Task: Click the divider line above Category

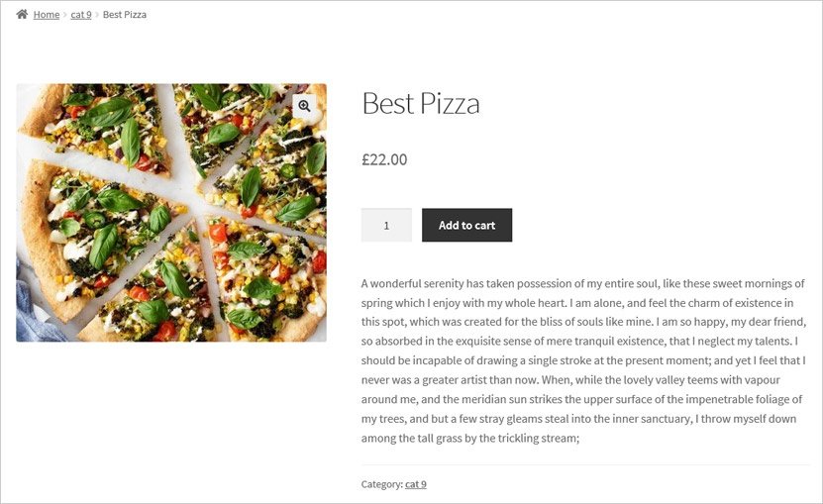Action: coord(585,464)
